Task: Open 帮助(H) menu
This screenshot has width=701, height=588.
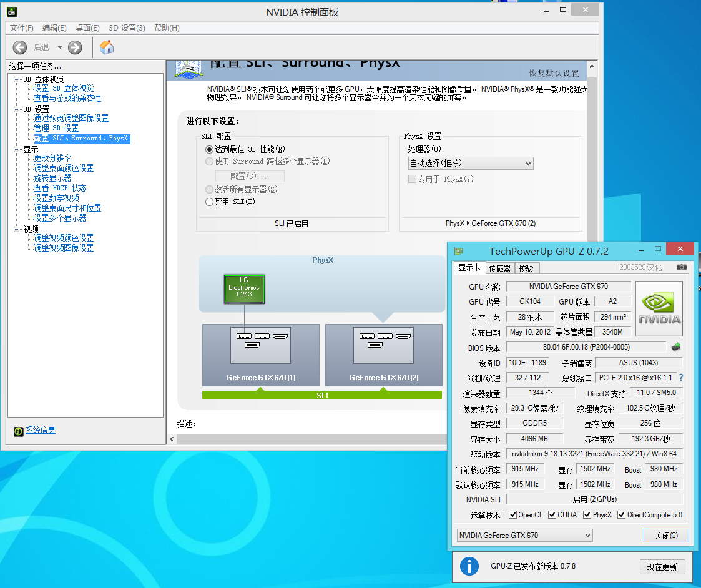Action: click(167, 27)
